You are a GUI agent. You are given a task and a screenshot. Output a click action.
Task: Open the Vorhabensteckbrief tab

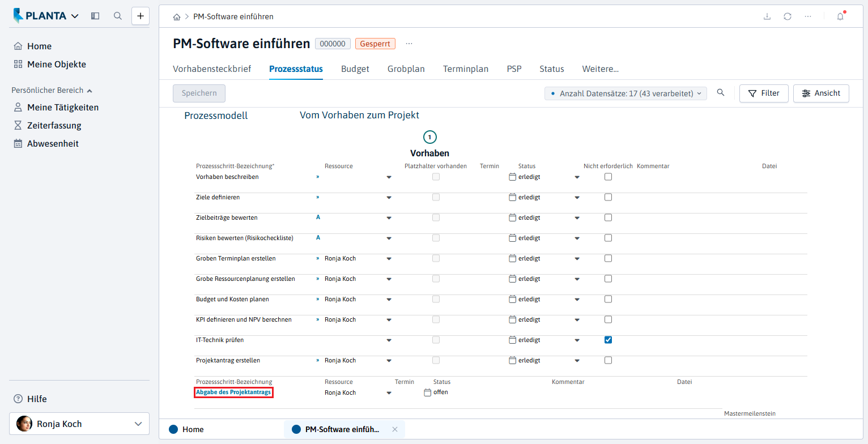tap(212, 69)
